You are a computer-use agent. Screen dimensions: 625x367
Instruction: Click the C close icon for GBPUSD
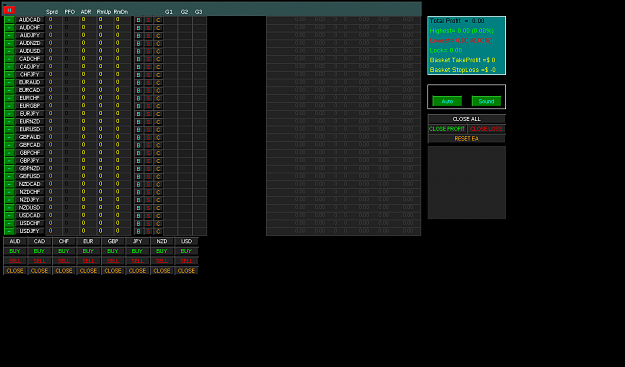coord(158,177)
